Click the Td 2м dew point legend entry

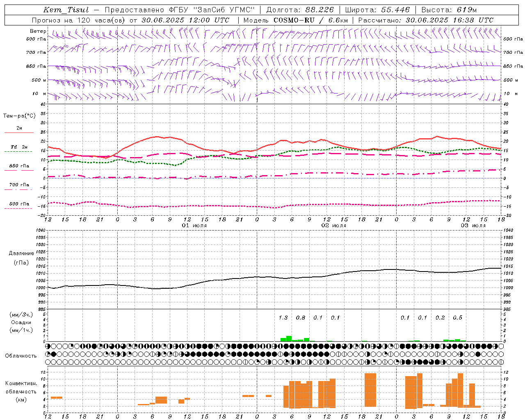[19, 147]
